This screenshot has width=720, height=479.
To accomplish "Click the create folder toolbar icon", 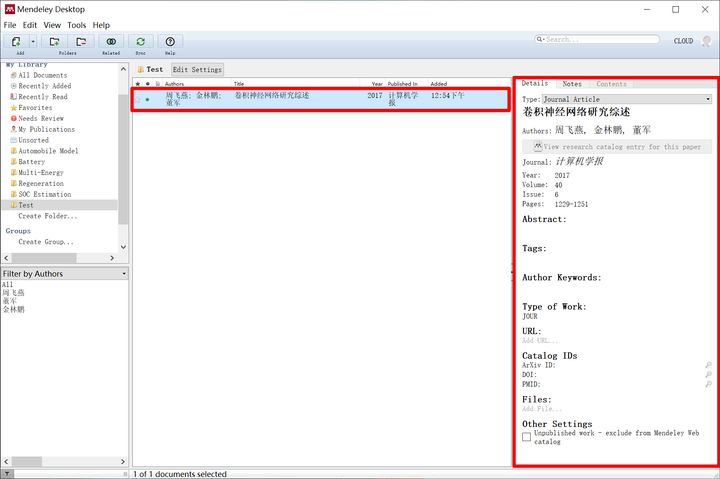I will click(54, 42).
